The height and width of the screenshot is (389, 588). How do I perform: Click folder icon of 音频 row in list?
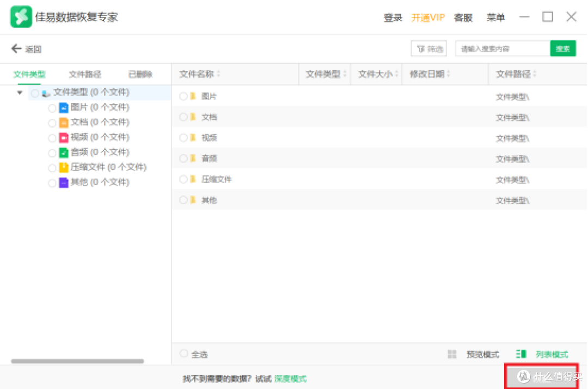pos(193,159)
